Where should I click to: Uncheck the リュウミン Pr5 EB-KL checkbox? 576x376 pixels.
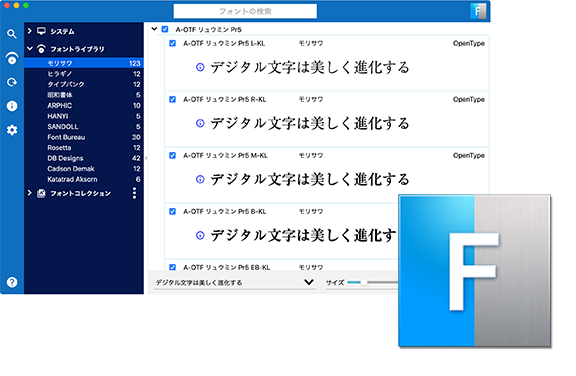[x=172, y=267]
